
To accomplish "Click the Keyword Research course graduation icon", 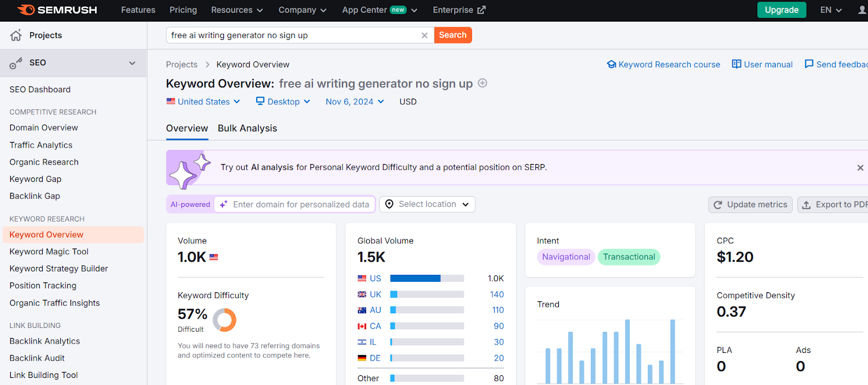I will (x=611, y=64).
